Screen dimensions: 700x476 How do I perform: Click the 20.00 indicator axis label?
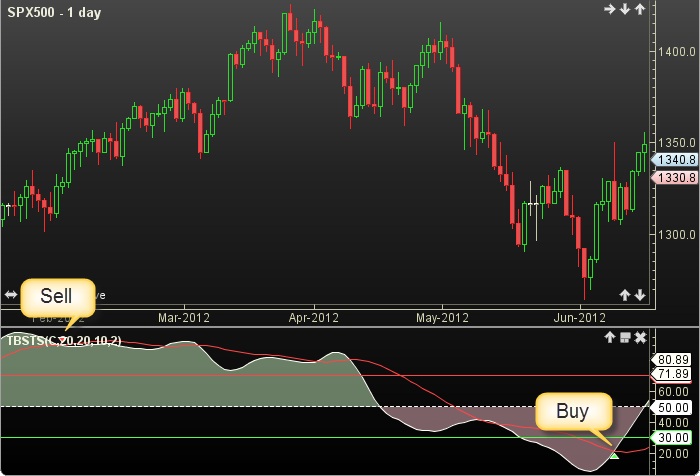click(x=674, y=454)
